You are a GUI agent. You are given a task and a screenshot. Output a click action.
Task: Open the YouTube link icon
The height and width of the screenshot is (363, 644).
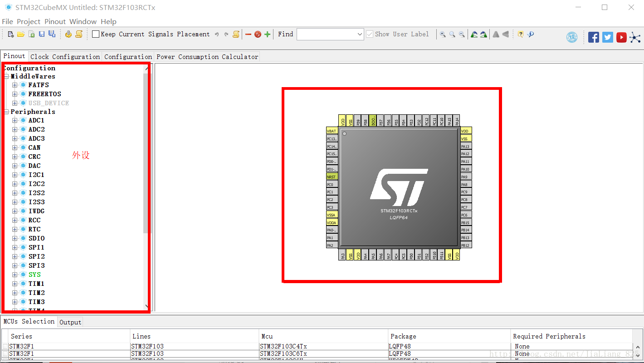click(x=621, y=37)
